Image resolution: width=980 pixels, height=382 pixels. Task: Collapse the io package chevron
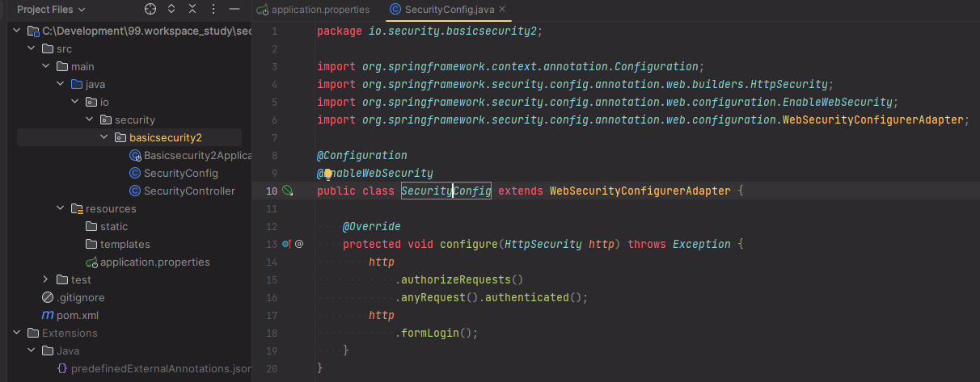click(74, 102)
